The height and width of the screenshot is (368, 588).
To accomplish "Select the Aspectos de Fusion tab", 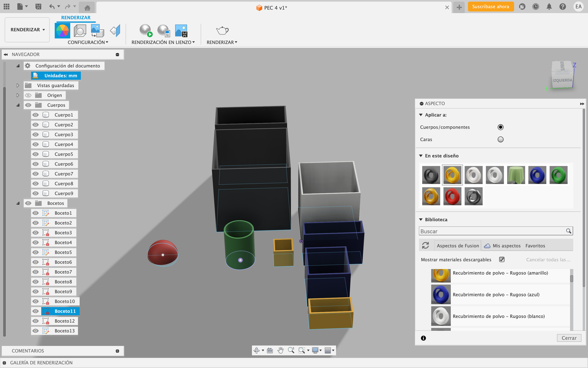I will pos(458,246).
